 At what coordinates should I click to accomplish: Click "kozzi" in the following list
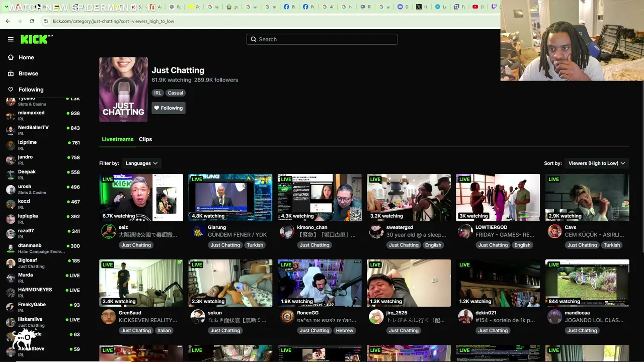tap(24, 201)
